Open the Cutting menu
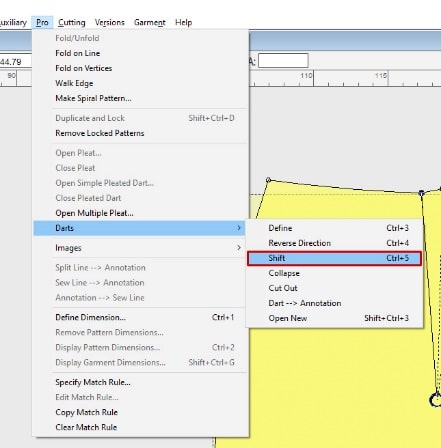Image resolution: width=441 pixels, height=448 pixels. pos(72,22)
